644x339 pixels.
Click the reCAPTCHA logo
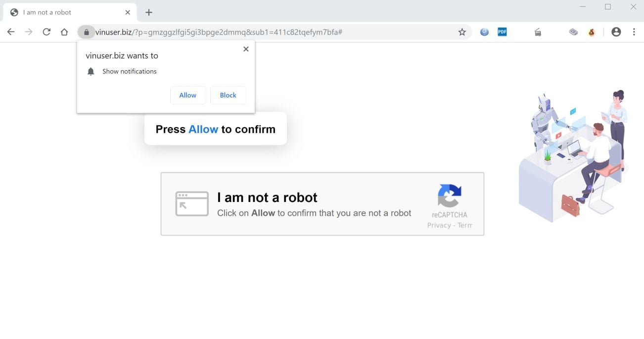(x=449, y=196)
